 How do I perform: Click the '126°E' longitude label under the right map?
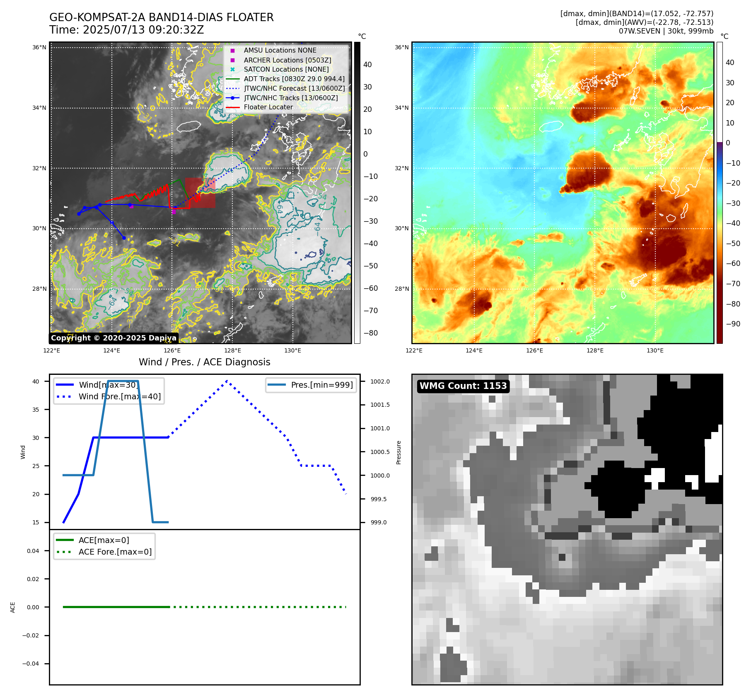[x=534, y=350]
